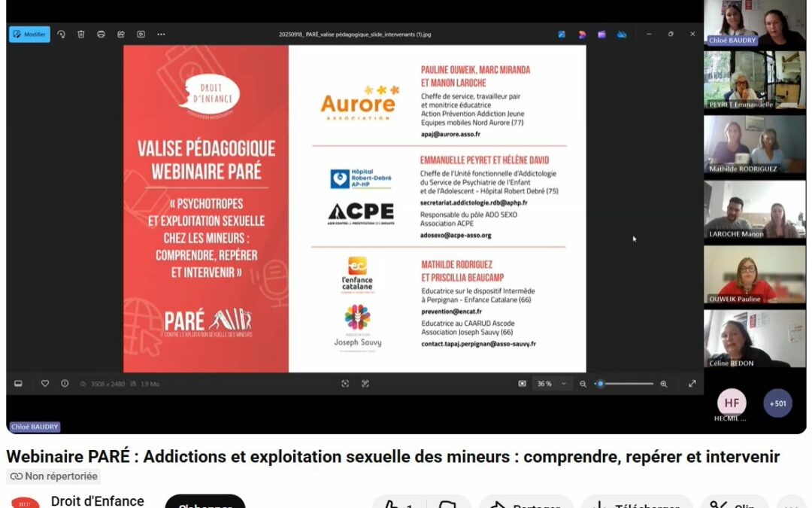Click the Clip scissors button
812x508 pixels.
[735, 503]
